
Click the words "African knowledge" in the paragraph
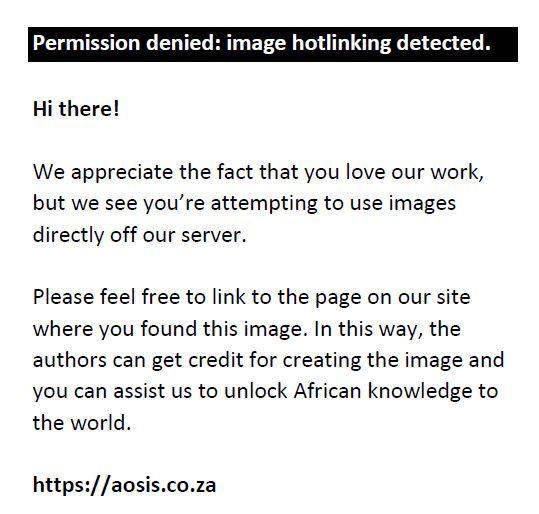pos(383,392)
